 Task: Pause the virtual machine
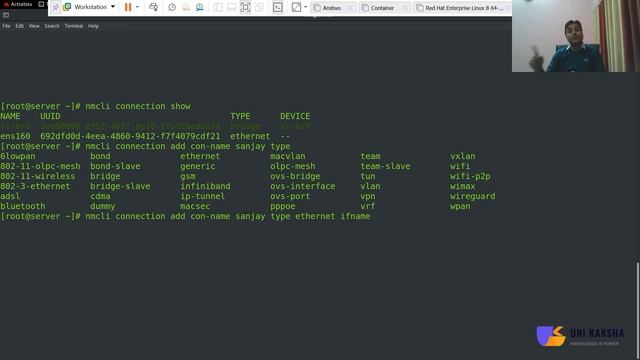[128, 7]
